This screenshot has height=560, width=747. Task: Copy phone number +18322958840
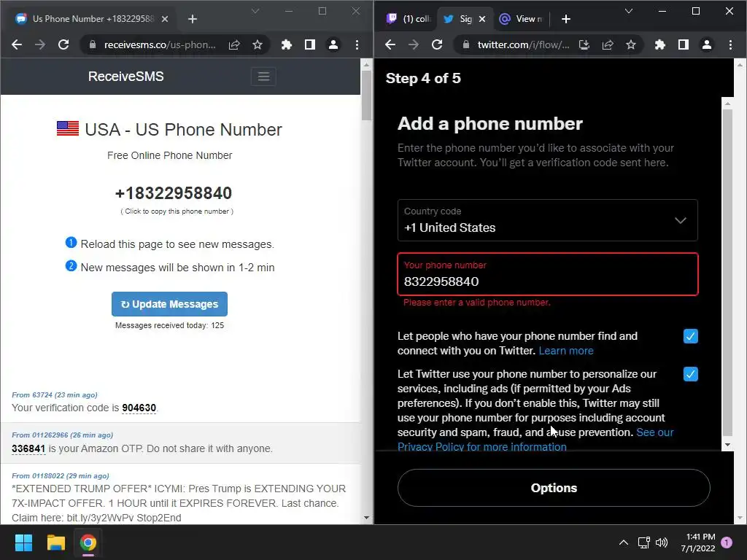174,192
